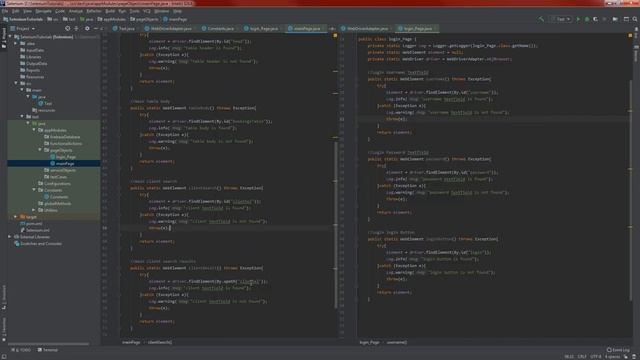Click the Stop run icon
Screen dimensions: 640x360
604,19
